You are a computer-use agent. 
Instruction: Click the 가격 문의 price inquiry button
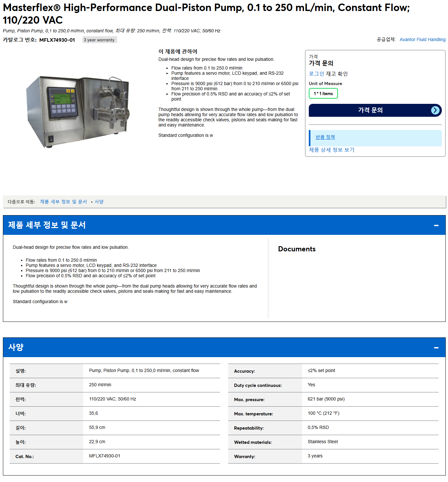coord(375,110)
